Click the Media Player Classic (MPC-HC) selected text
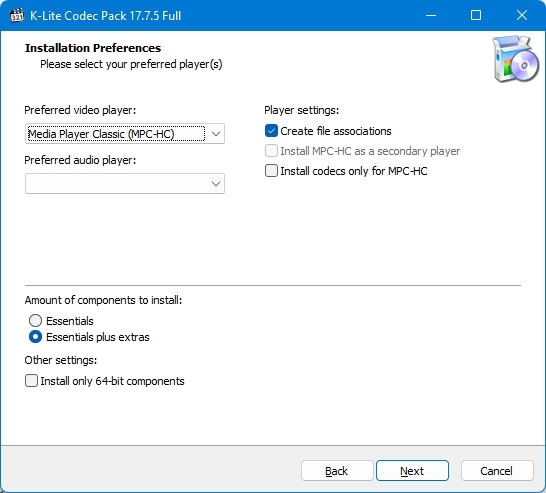 [101, 134]
